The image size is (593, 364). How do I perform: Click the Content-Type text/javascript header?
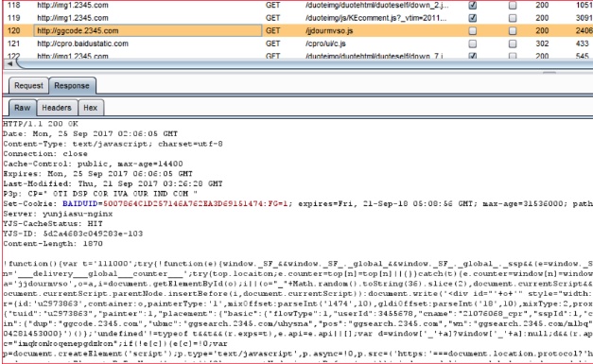[x=113, y=144]
